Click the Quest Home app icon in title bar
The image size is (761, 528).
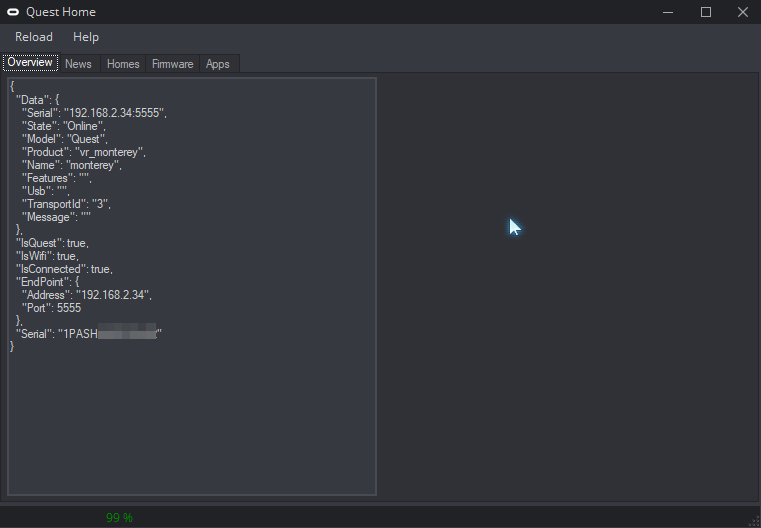point(13,12)
